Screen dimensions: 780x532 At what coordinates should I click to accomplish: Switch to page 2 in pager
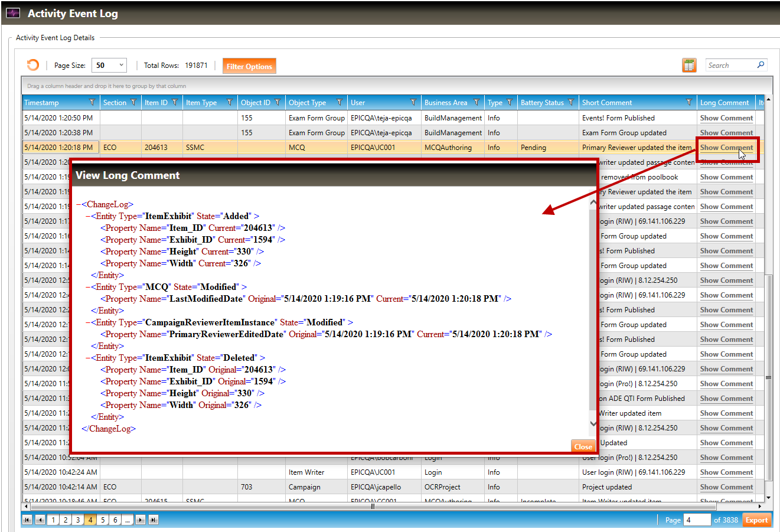tap(66, 520)
